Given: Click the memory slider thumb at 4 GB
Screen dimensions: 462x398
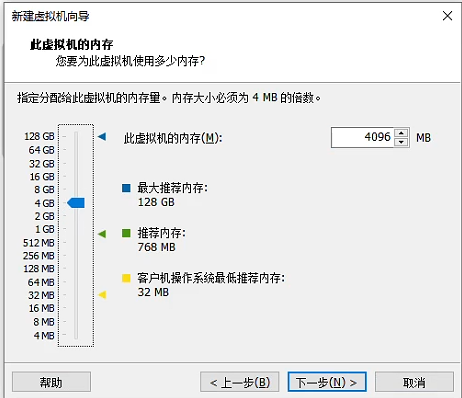Looking at the screenshot, I should point(76,203).
